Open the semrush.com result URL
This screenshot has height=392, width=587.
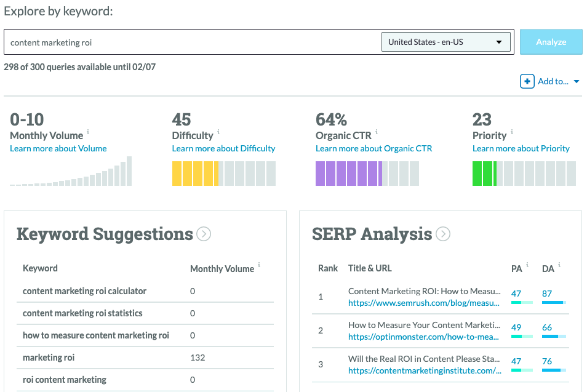point(423,303)
